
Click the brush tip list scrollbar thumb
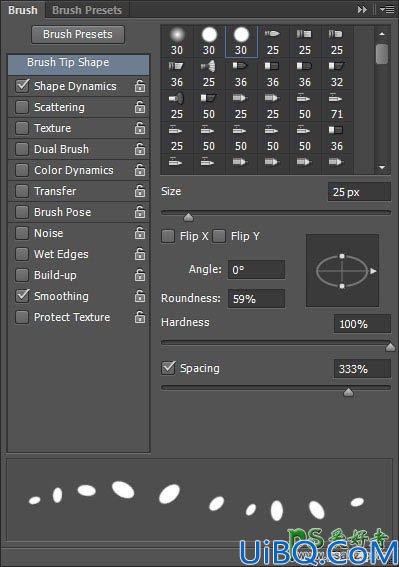point(382,54)
